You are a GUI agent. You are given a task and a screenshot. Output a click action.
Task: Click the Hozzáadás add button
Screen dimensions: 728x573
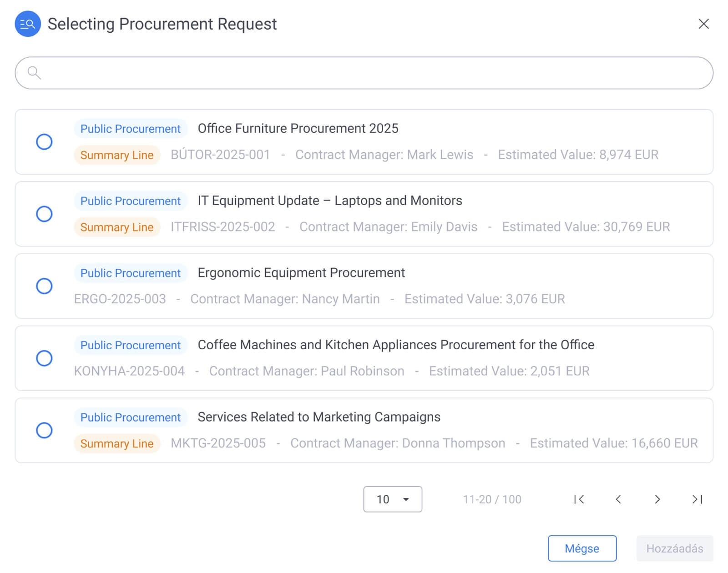pos(674,548)
